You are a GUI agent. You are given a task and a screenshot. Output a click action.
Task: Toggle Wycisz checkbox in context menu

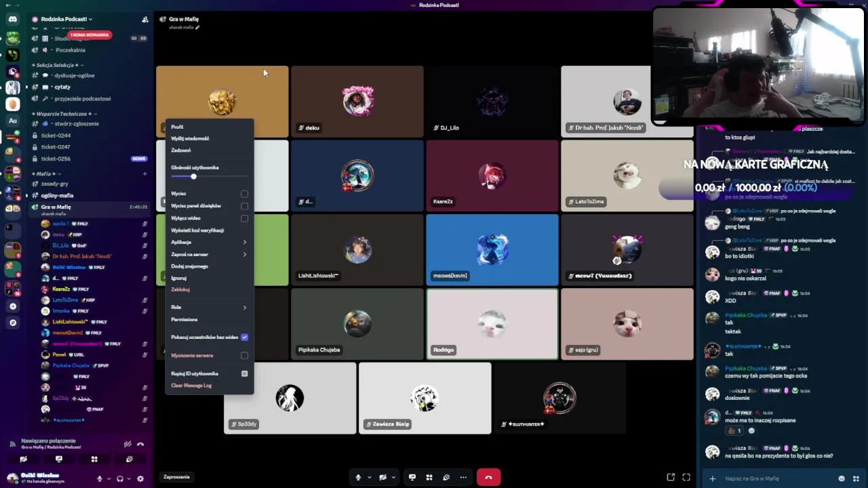245,194
